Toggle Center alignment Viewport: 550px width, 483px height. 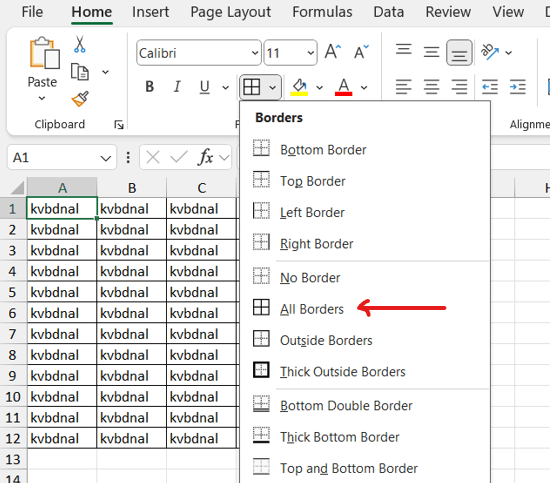point(431,87)
